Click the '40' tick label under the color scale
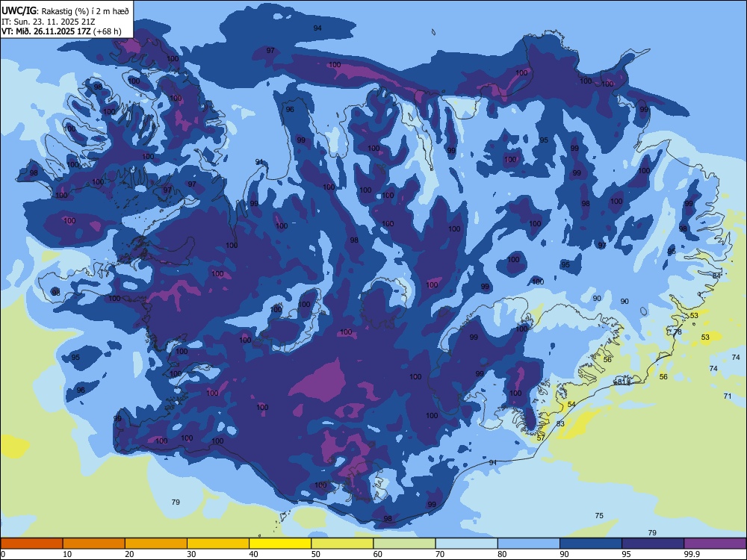 click(x=254, y=554)
